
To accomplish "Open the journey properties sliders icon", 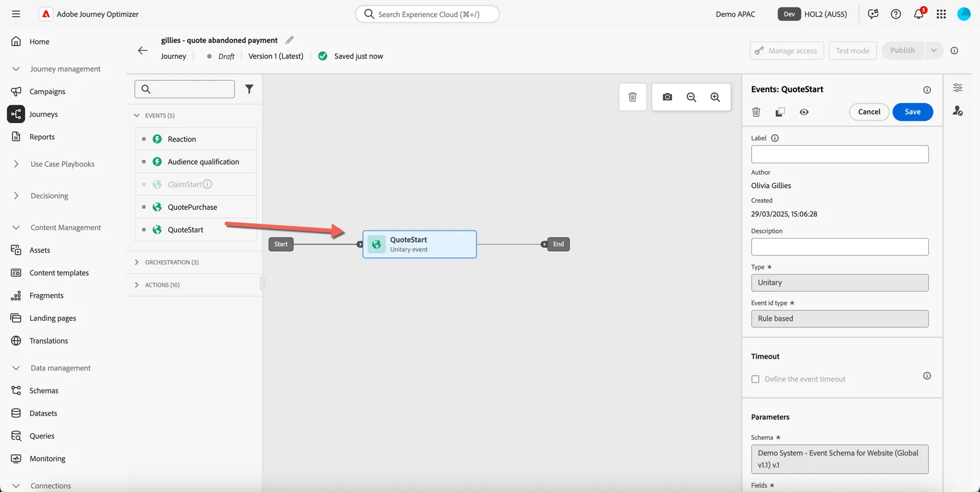I will 958,88.
